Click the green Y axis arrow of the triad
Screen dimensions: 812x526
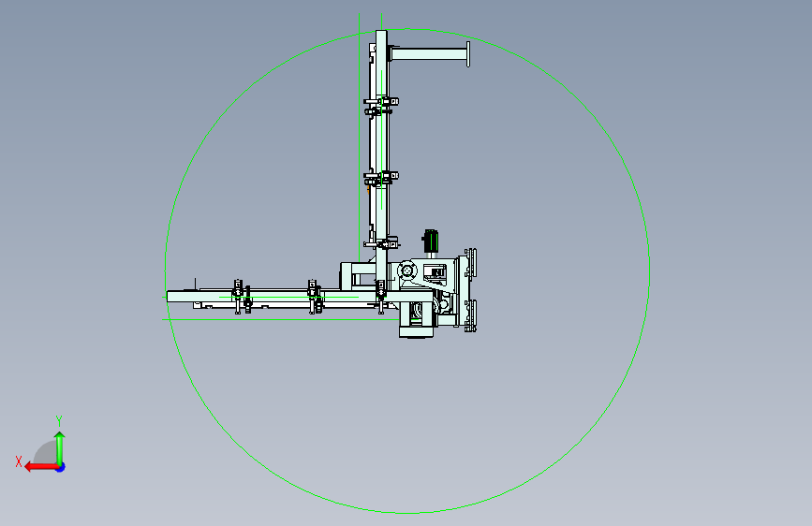coord(60,447)
